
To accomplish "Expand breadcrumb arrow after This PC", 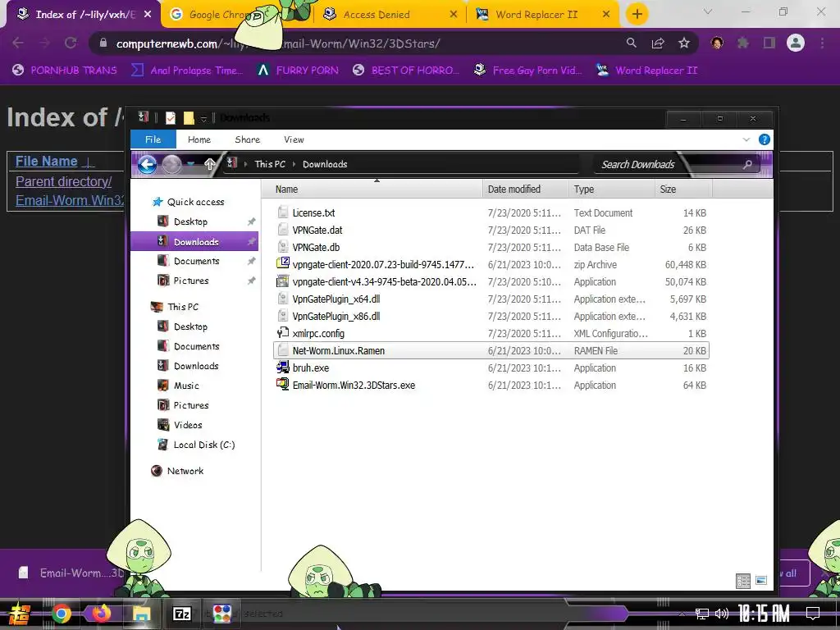I will (x=294, y=164).
